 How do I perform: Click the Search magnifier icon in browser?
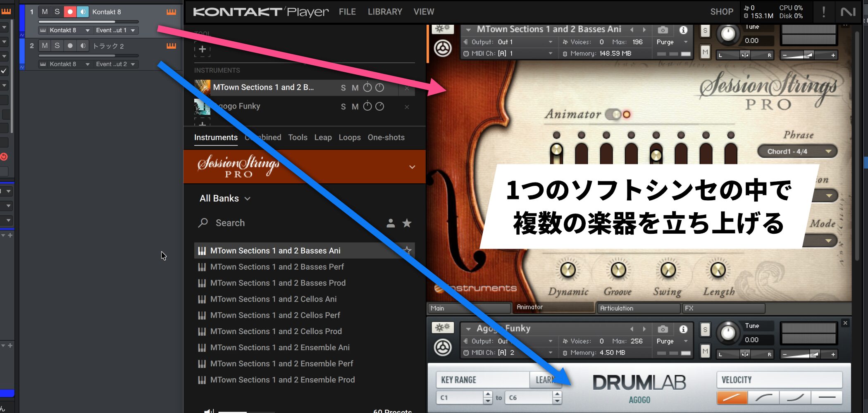point(203,223)
